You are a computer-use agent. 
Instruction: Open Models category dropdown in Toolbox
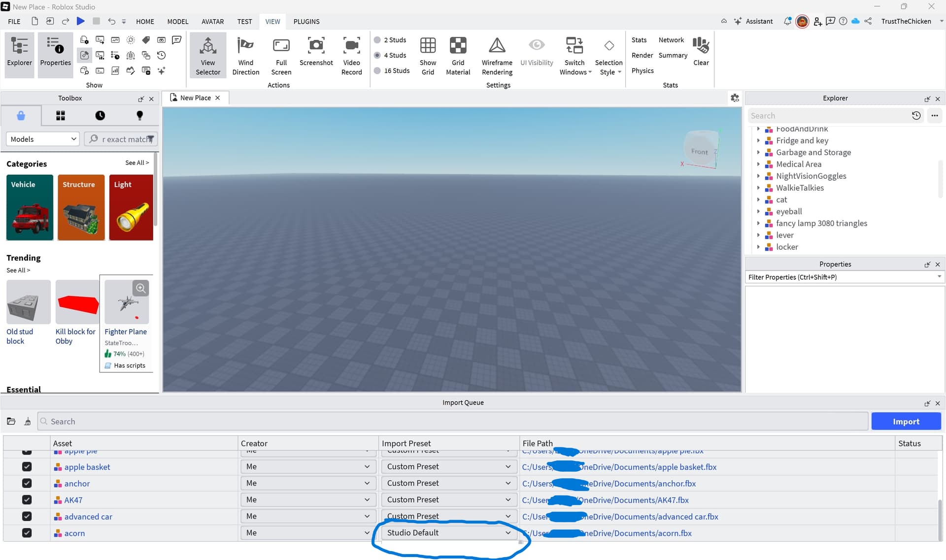click(x=42, y=139)
